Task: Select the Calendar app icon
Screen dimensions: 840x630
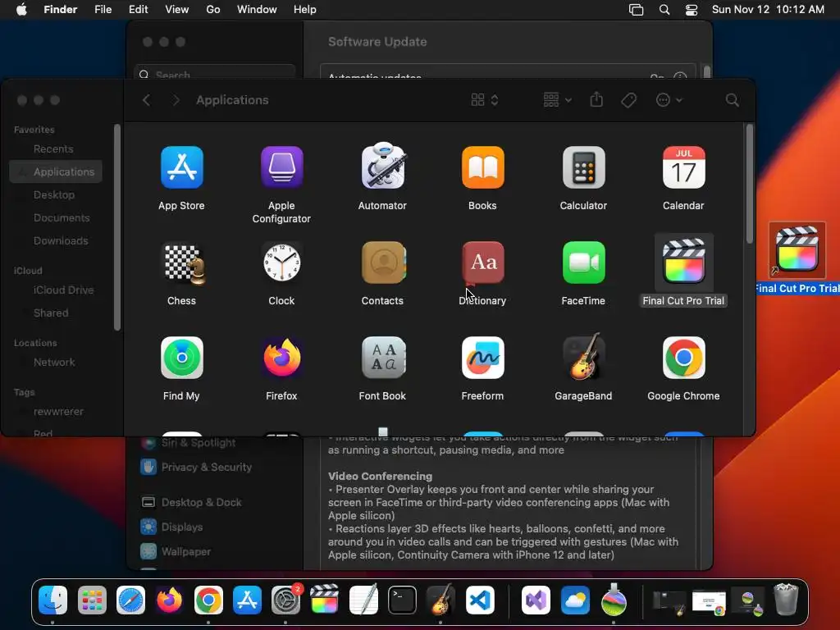Action: (683, 167)
